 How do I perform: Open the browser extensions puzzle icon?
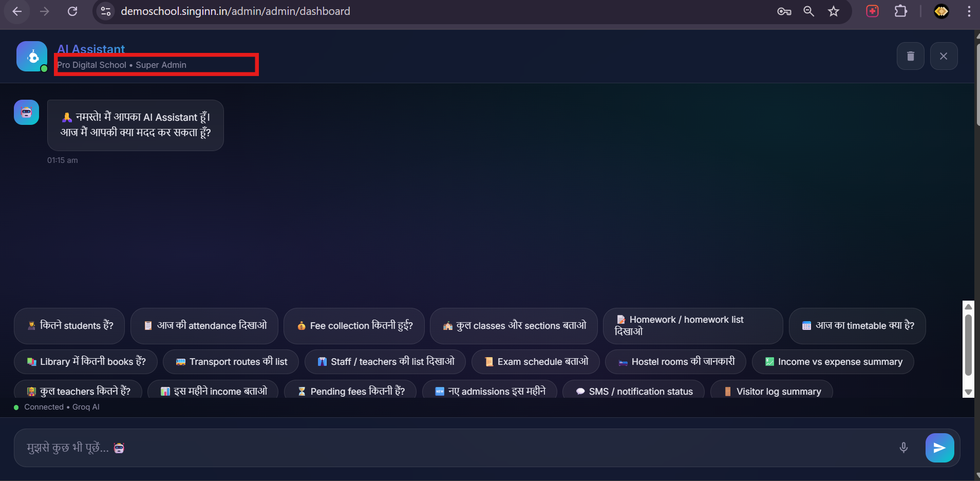click(x=900, y=11)
